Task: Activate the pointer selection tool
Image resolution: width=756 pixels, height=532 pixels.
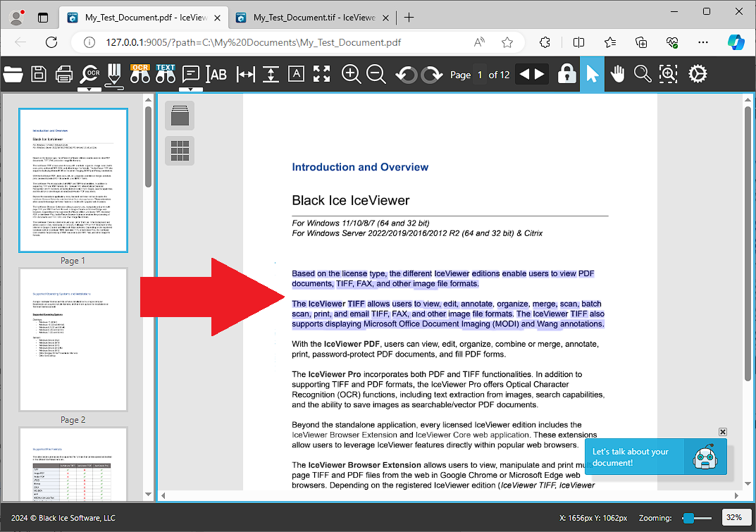Action: point(592,74)
